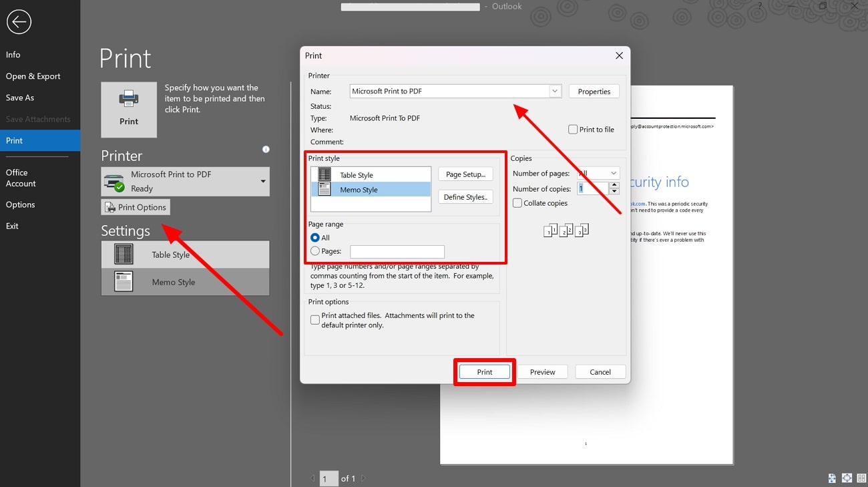Decrease number of copies with down arrow
Image resolution: width=868 pixels, height=487 pixels.
point(614,192)
